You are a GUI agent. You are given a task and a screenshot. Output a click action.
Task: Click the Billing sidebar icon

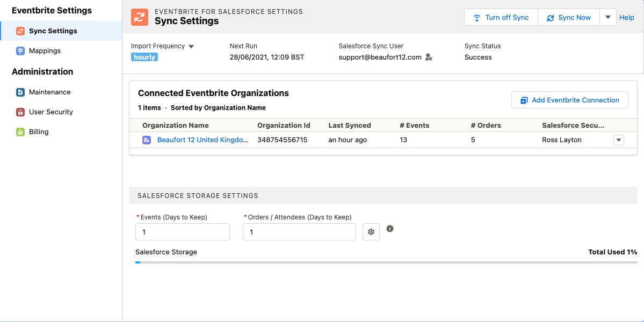tap(20, 131)
